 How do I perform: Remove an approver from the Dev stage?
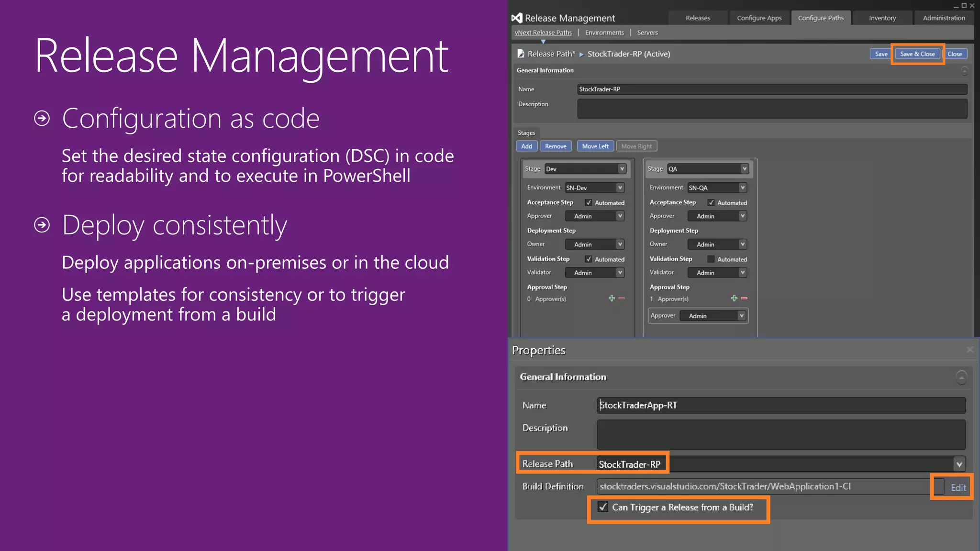click(622, 298)
